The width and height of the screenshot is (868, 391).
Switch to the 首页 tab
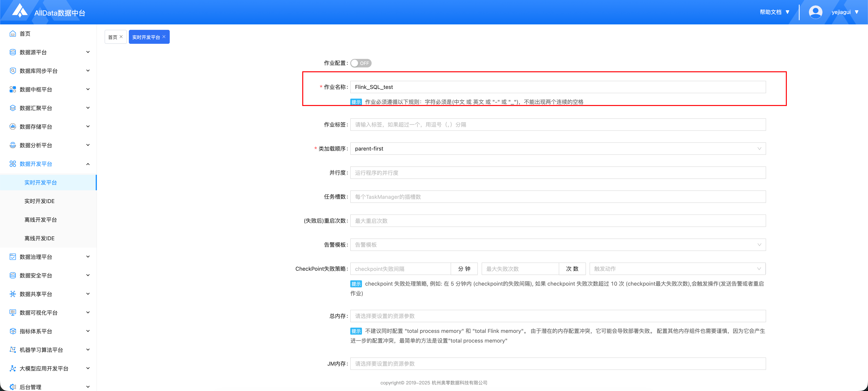[113, 37]
